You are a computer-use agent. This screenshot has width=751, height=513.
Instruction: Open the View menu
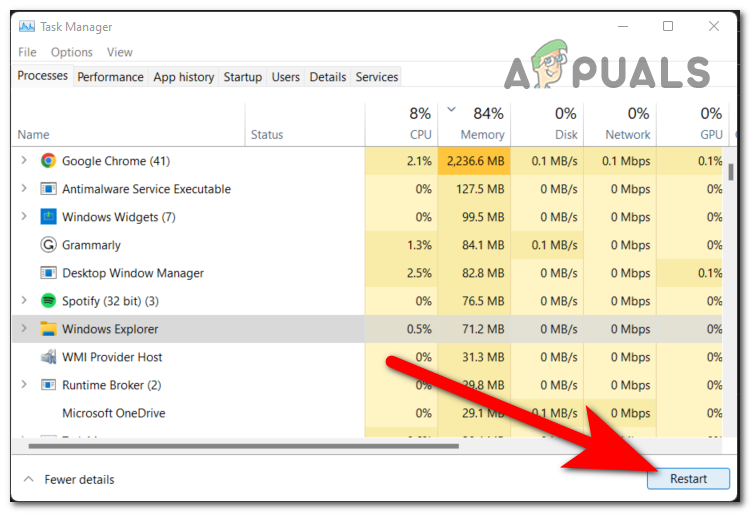[120, 52]
